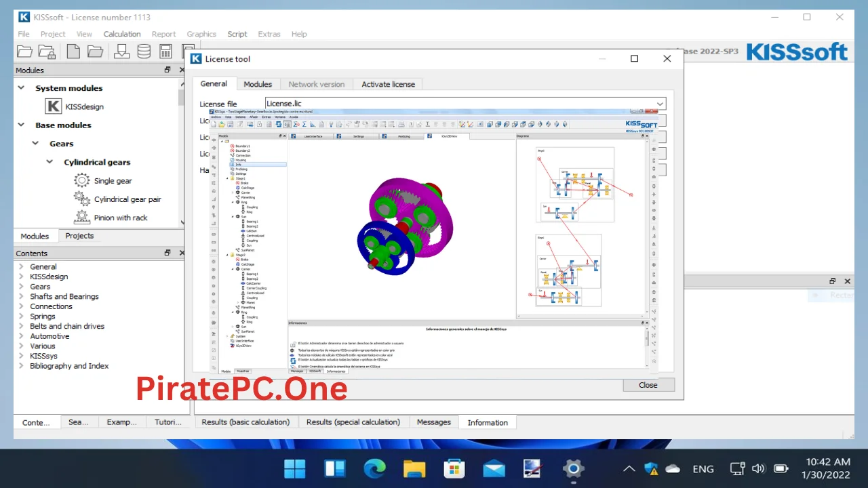The height and width of the screenshot is (488, 868).
Task: Collapse the System modules group
Action: point(21,88)
